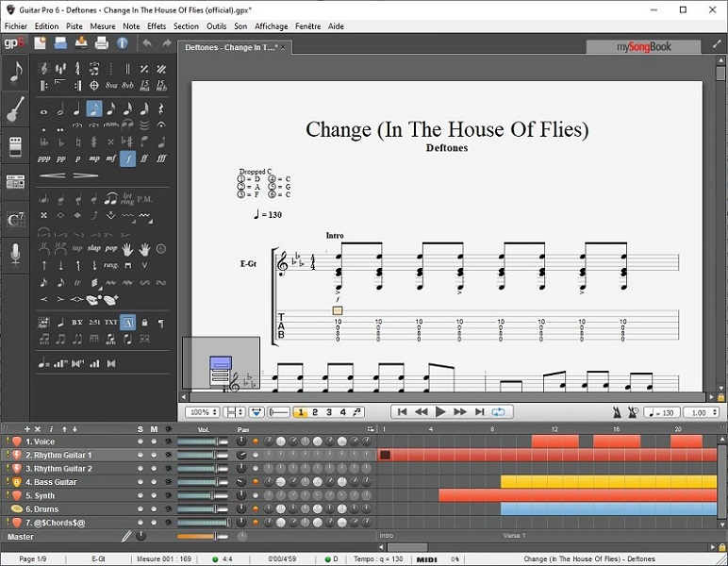Select voice 1 button
This screenshot has height=566, width=728.
(x=301, y=412)
